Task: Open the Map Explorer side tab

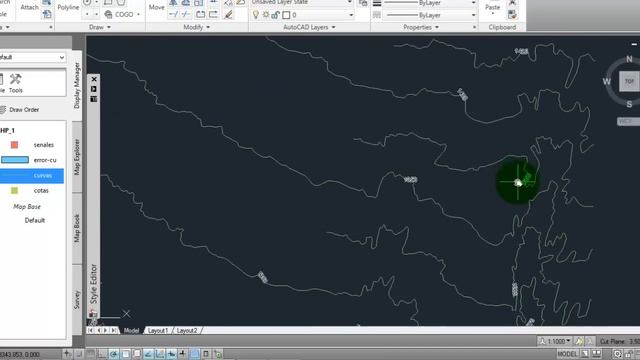Action: pos(77,157)
